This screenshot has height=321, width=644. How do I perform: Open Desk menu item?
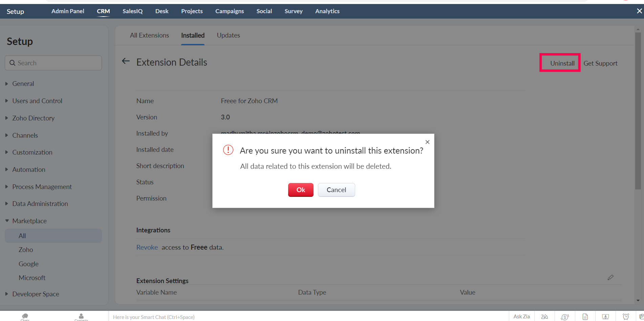162,11
